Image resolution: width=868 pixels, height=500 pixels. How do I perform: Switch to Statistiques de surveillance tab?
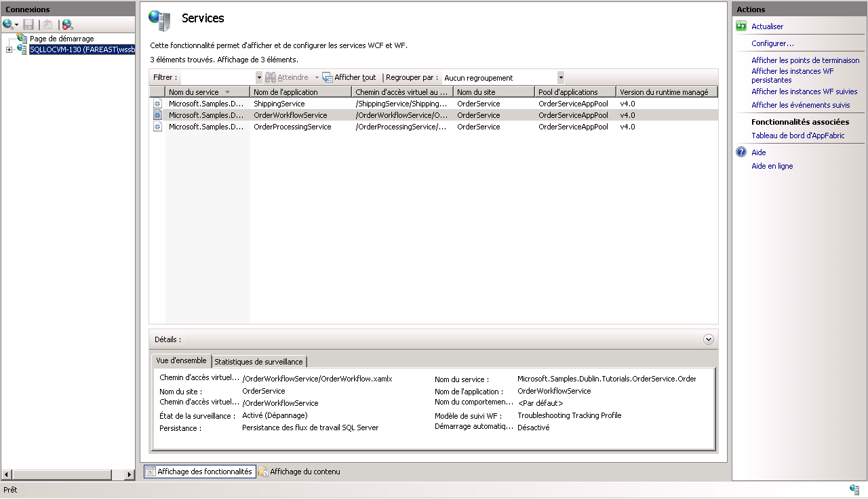click(x=259, y=362)
